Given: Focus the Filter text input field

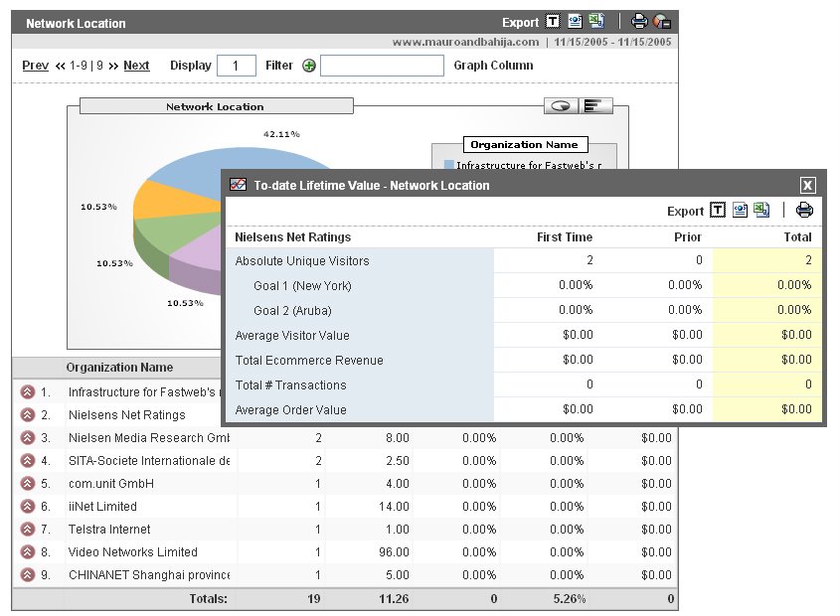Looking at the screenshot, I should [x=382, y=66].
